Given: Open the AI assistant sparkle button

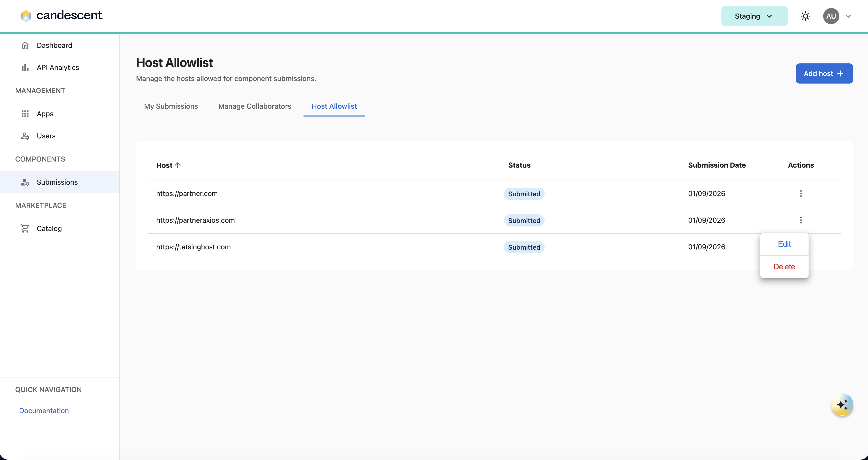Looking at the screenshot, I should (x=842, y=405).
